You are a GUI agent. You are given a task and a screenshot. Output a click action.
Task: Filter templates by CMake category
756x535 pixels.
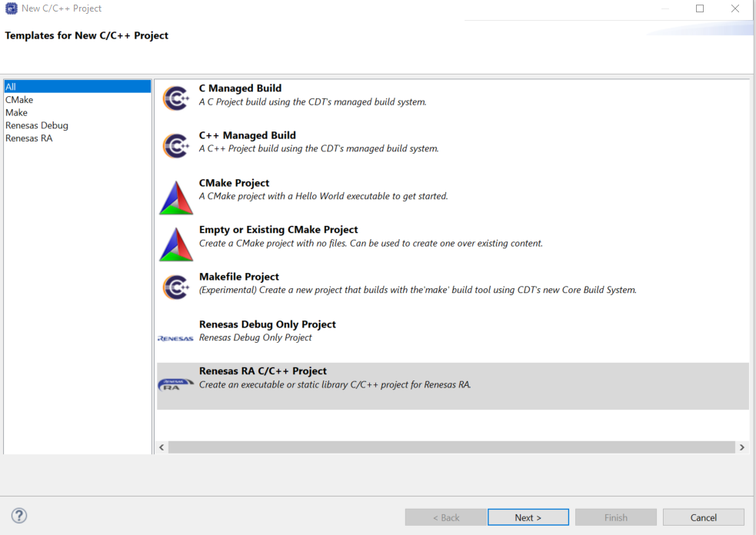coord(19,100)
